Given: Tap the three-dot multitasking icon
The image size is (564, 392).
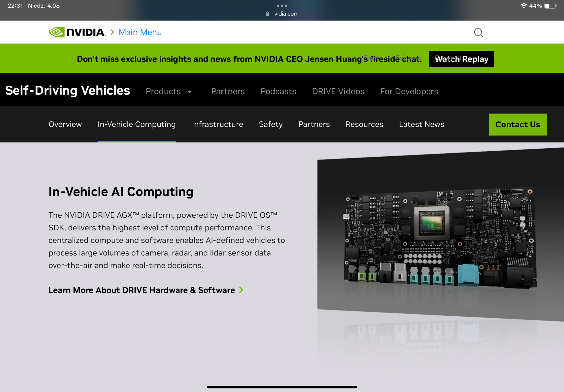Looking at the screenshot, I should (282, 6).
